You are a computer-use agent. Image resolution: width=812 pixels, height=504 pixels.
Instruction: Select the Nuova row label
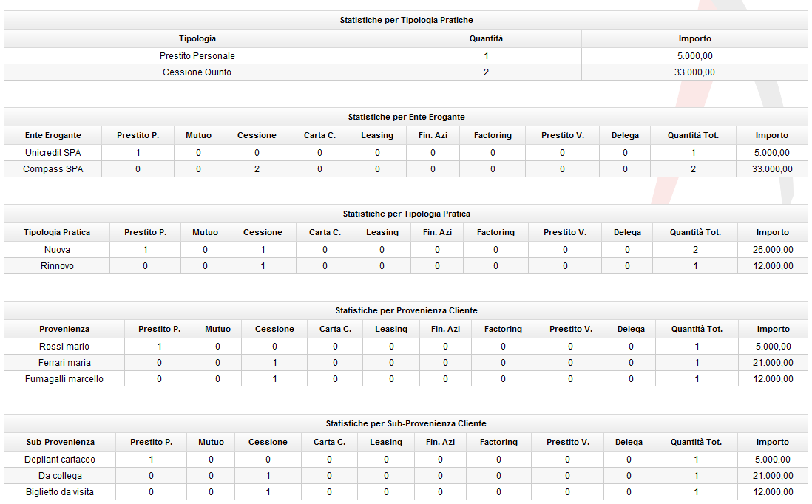(57, 249)
